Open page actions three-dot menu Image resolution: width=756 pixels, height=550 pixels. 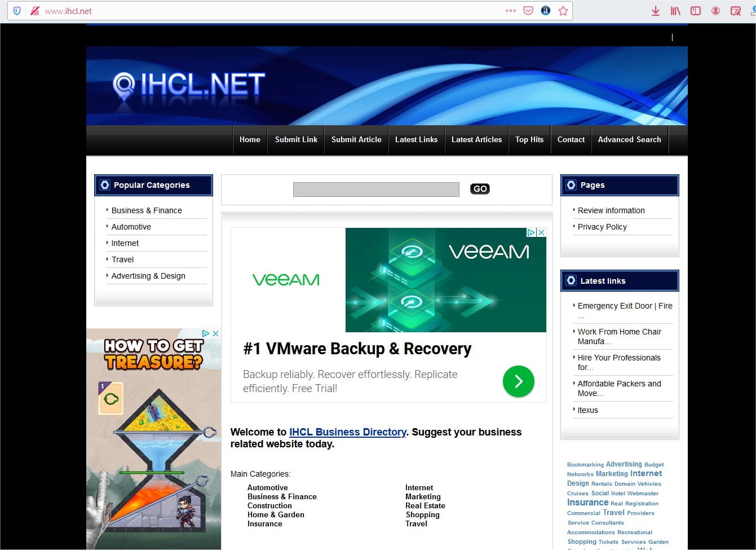[511, 11]
